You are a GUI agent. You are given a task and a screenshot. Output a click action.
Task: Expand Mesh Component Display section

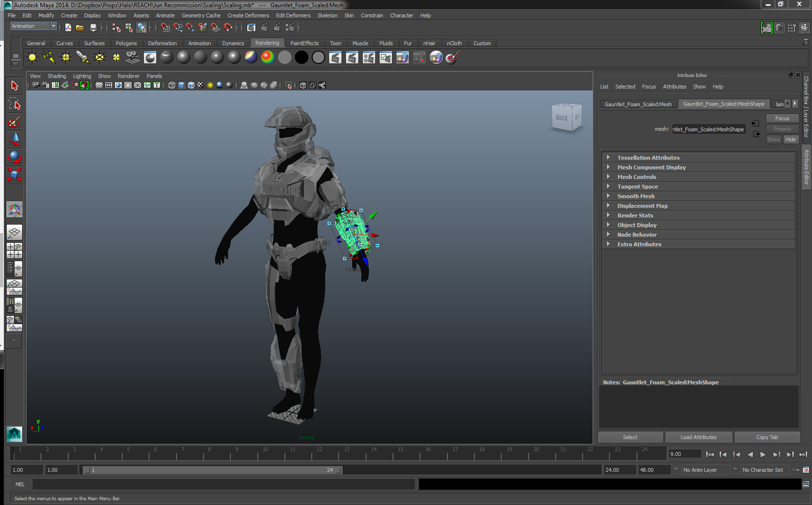698,167
